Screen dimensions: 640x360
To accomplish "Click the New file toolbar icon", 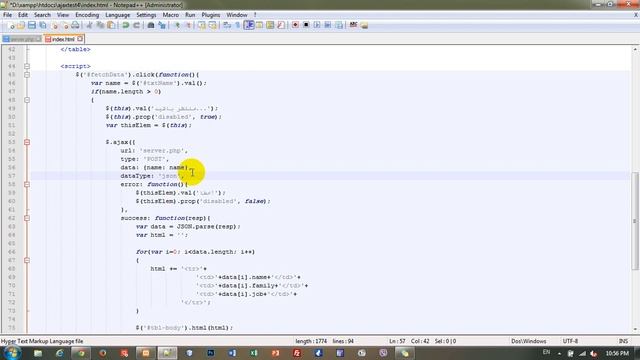I will (x=11, y=25).
